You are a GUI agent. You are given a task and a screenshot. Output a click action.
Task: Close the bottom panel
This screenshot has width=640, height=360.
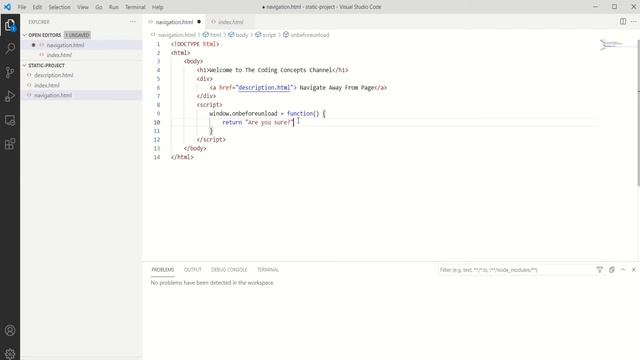pos(634,269)
